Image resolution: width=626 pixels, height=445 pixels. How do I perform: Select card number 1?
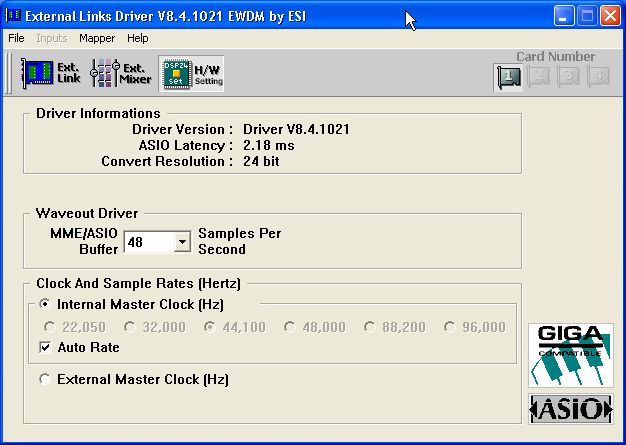pos(508,77)
